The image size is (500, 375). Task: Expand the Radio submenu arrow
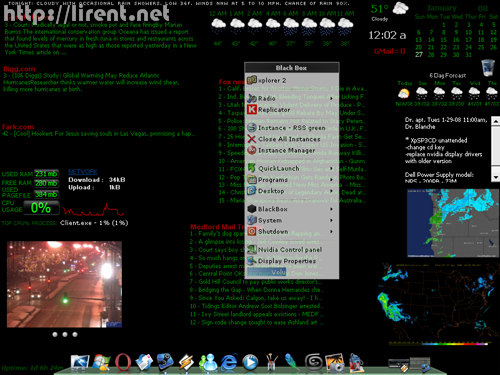[331, 98]
